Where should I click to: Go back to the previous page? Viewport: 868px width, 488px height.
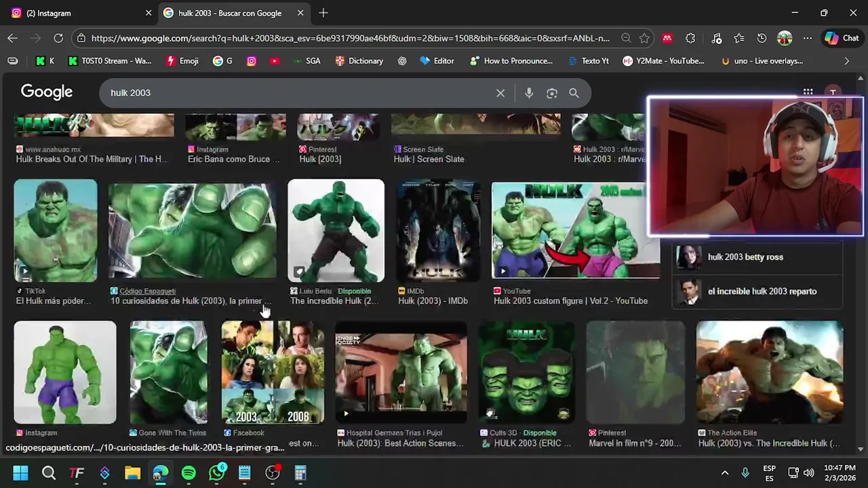tap(12, 39)
